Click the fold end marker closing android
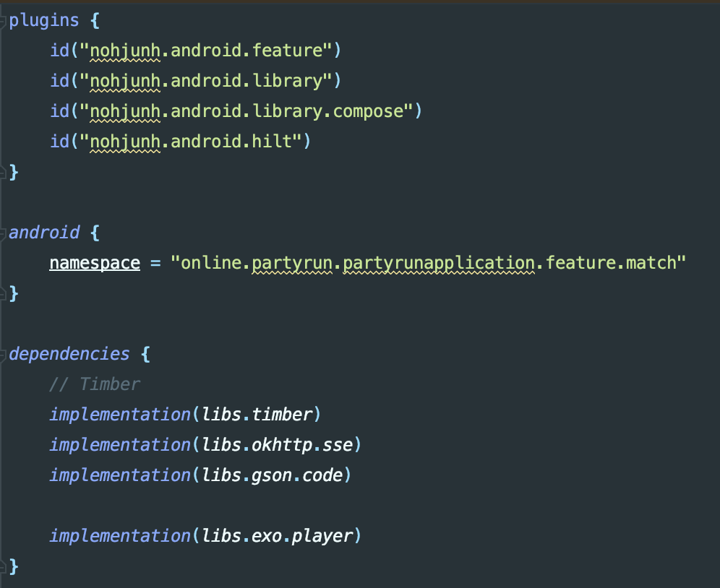720x588 pixels. (x=2, y=294)
